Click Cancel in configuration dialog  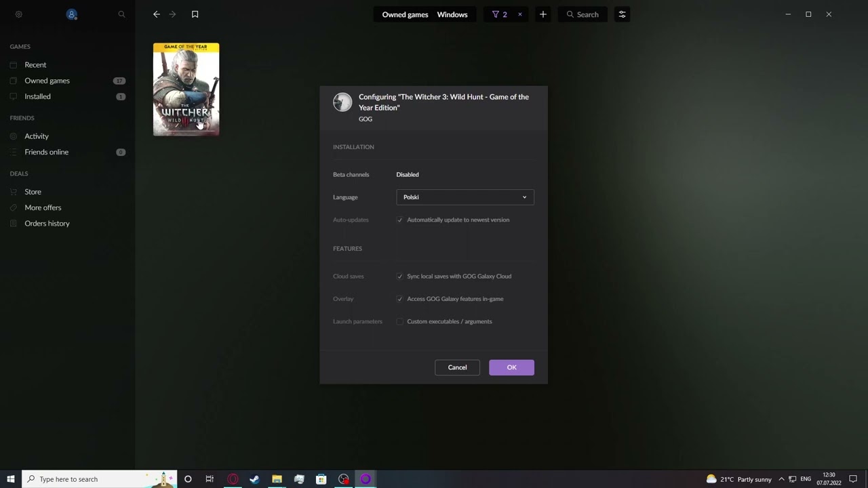click(x=457, y=367)
